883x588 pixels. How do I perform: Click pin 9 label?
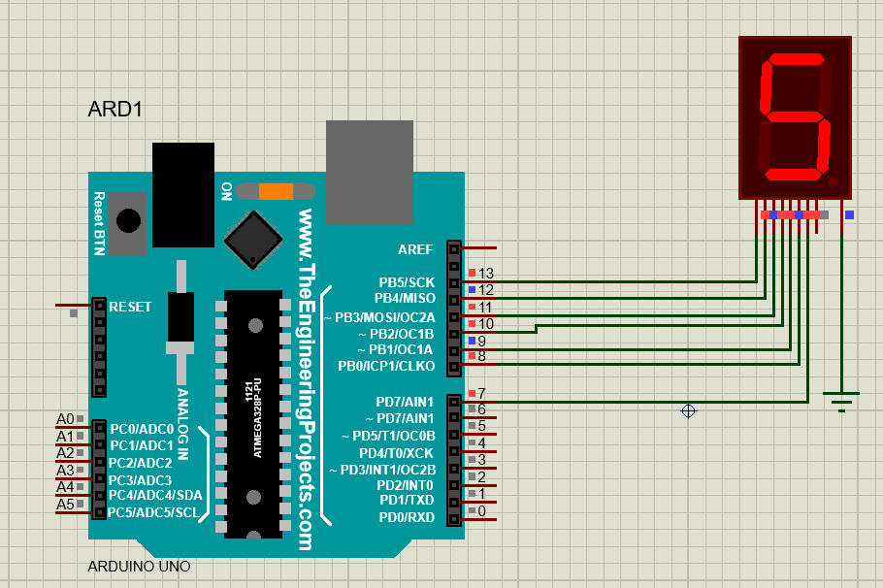481,341
